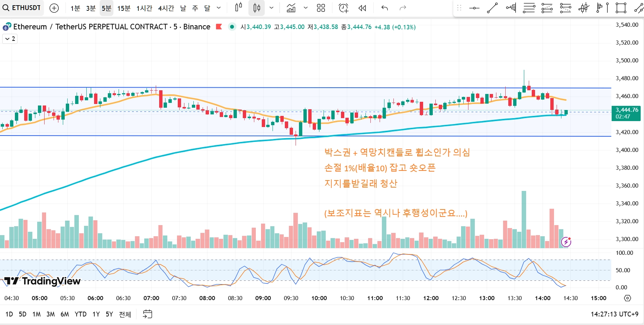644x325 pixels.
Task: Undo the last chart action
Action: pyautogui.click(x=385, y=8)
